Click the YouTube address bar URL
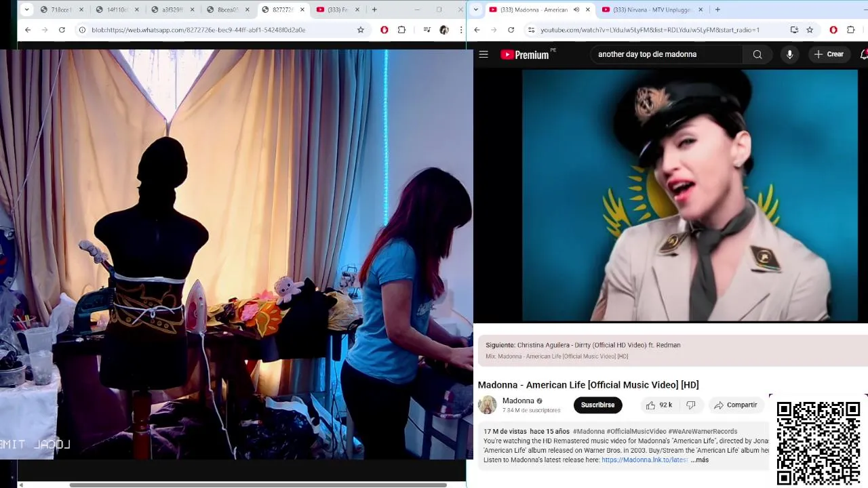The image size is (868, 488). click(x=650, y=30)
